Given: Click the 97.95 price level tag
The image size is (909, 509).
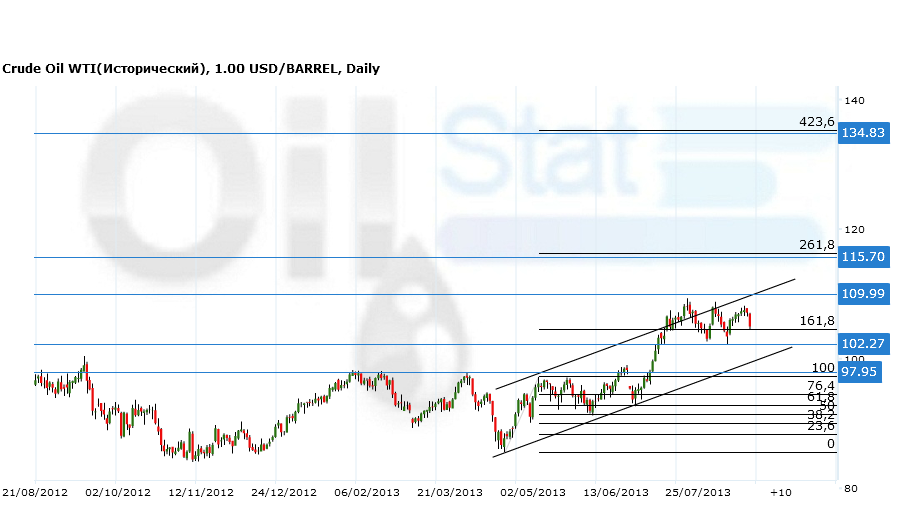Looking at the screenshot, I should [x=859, y=372].
